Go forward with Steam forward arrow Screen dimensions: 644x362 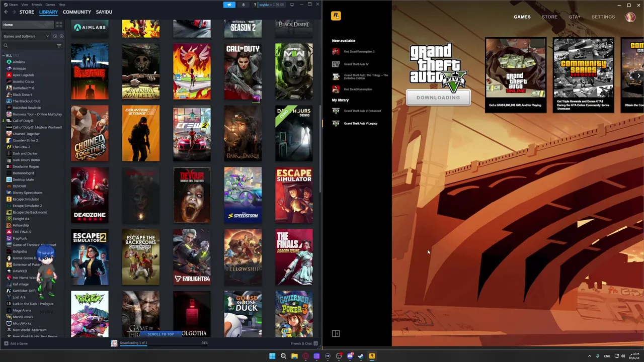tap(14, 12)
